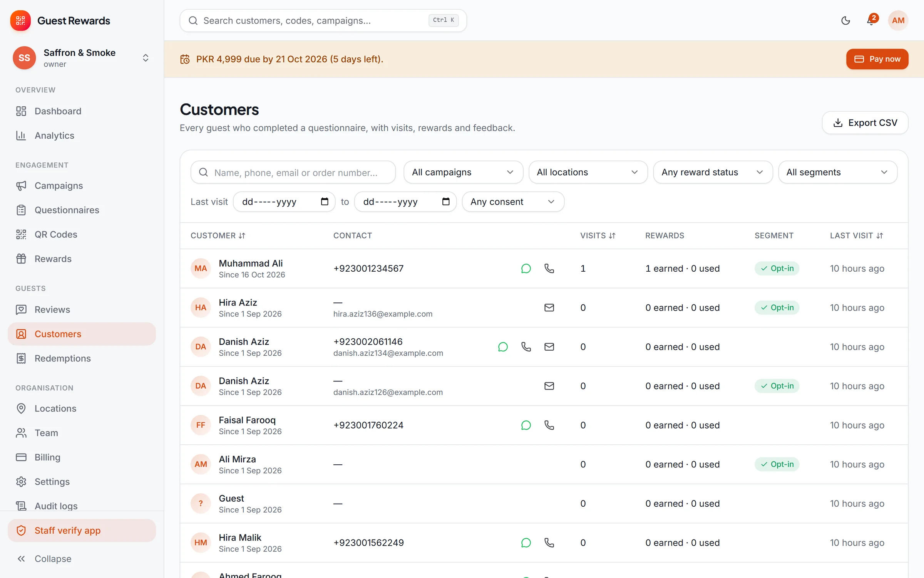This screenshot has height=578, width=924.
Task: Open Analytics page
Action: pos(82,136)
